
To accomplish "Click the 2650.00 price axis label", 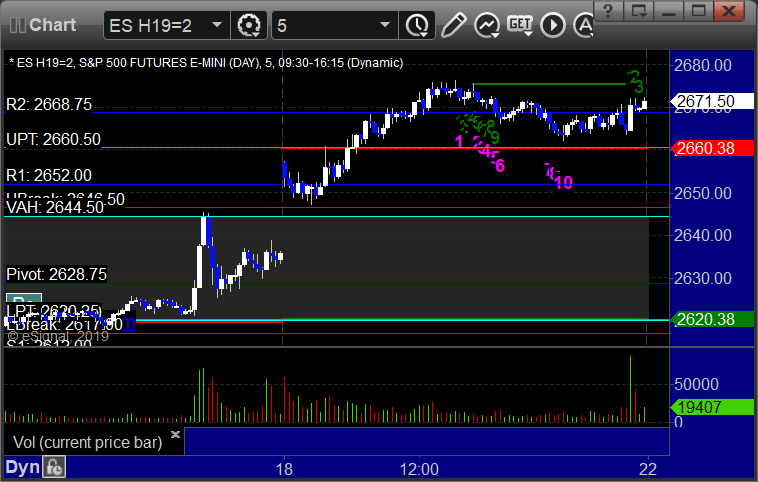I will pyautogui.click(x=703, y=193).
